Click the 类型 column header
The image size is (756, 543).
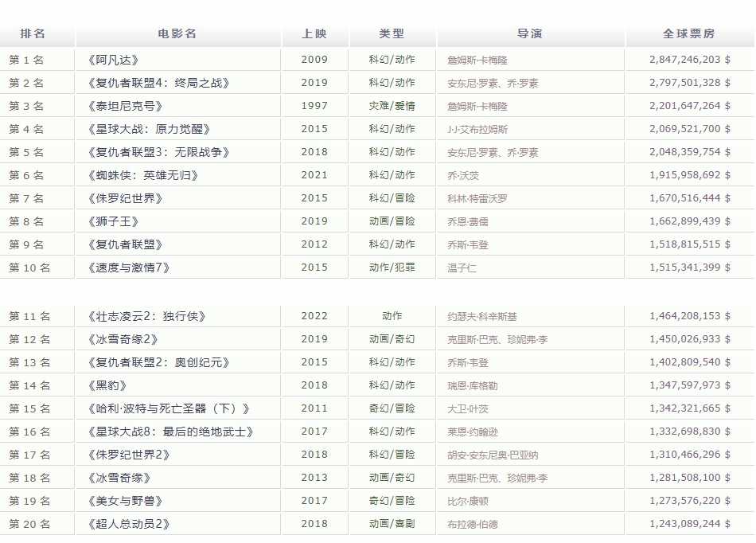(392, 33)
